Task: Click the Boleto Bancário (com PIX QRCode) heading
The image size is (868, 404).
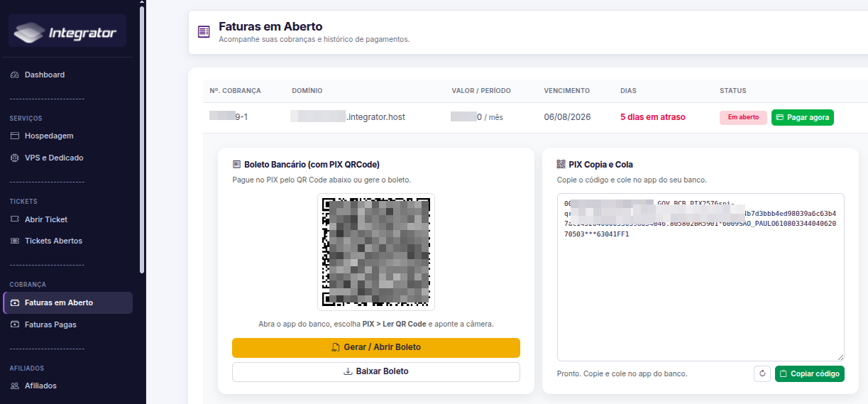Action: coord(312,164)
